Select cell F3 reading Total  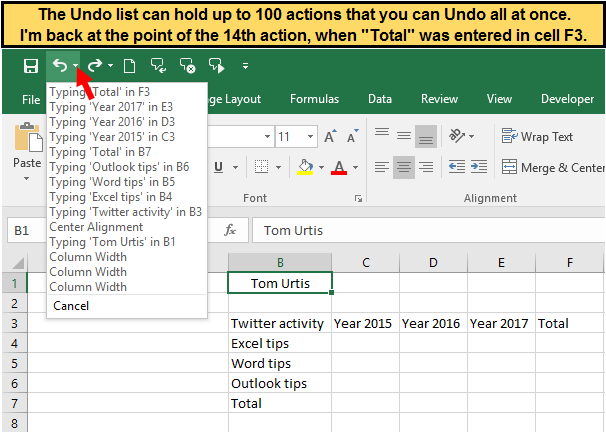[x=569, y=323]
